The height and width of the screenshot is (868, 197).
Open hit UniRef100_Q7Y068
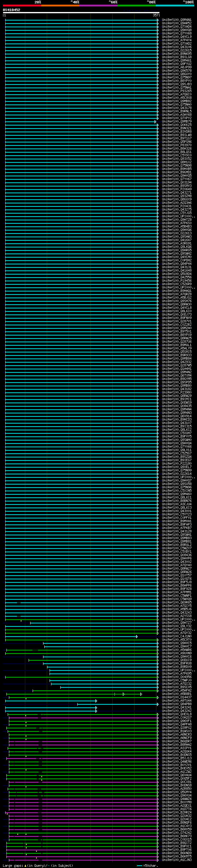[177, 33]
